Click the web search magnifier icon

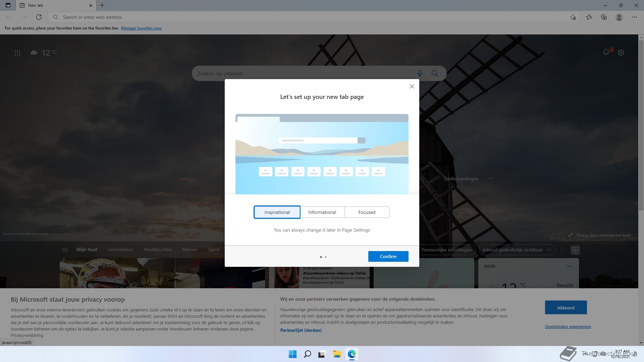[435, 73]
